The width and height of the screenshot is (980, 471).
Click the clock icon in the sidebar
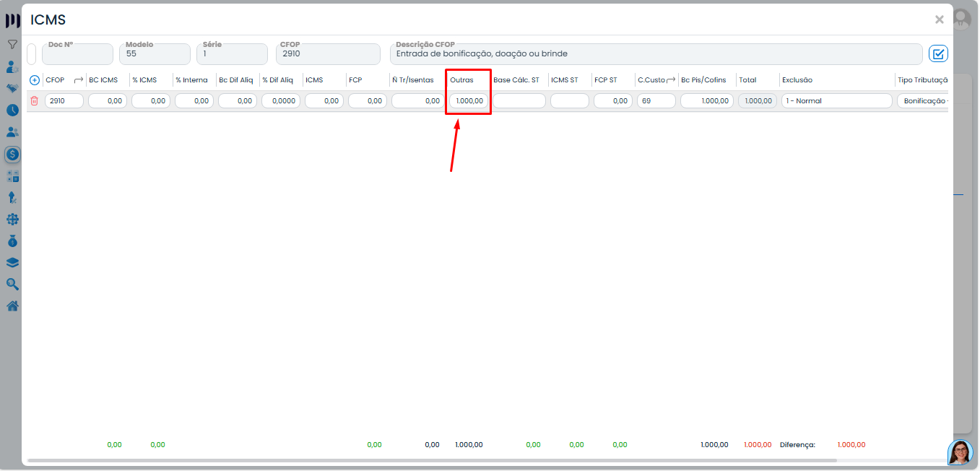[12, 111]
